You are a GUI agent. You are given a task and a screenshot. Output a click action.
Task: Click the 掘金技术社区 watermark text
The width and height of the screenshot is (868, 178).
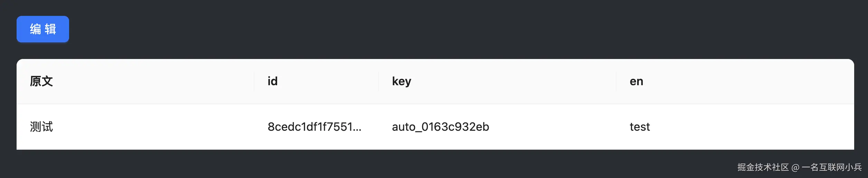click(x=763, y=167)
